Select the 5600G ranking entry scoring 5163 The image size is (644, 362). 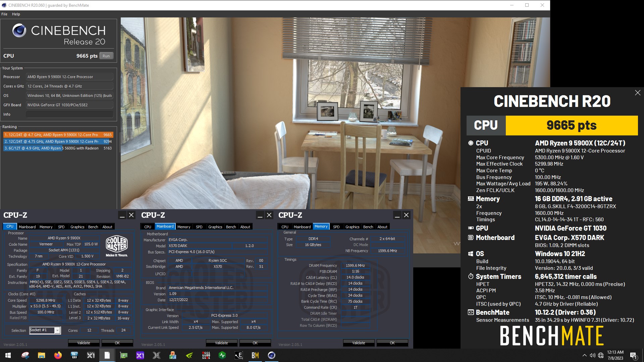[x=58, y=148]
